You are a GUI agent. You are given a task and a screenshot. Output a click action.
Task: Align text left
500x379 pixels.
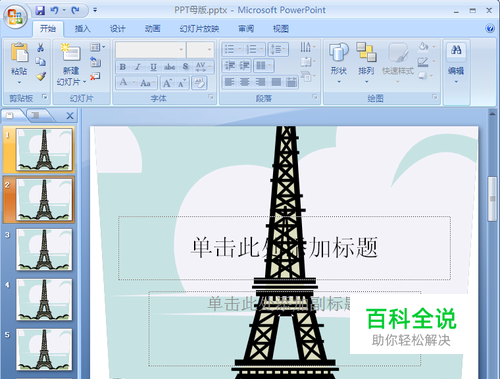pyautogui.click(x=230, y=82)
